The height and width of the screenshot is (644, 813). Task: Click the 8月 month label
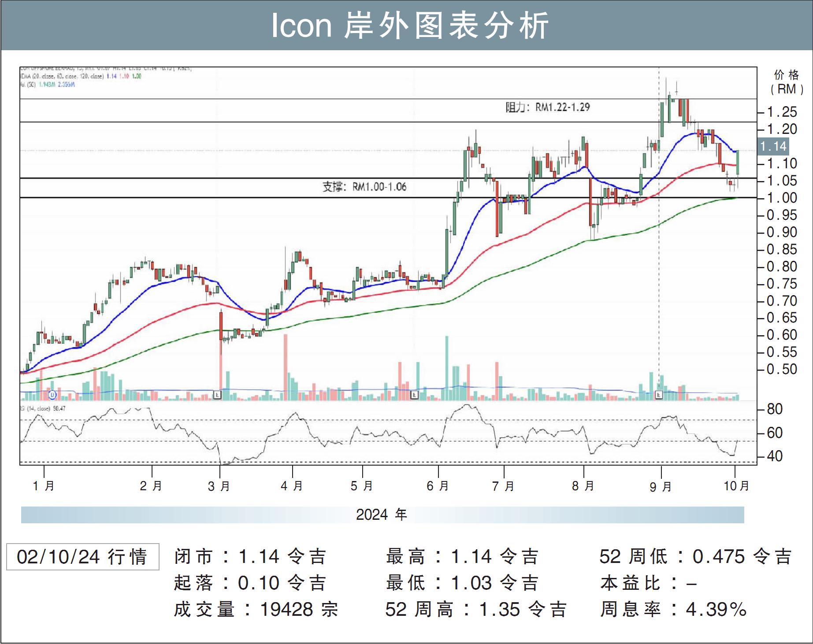pyautogui.click(x=583, y=486)
